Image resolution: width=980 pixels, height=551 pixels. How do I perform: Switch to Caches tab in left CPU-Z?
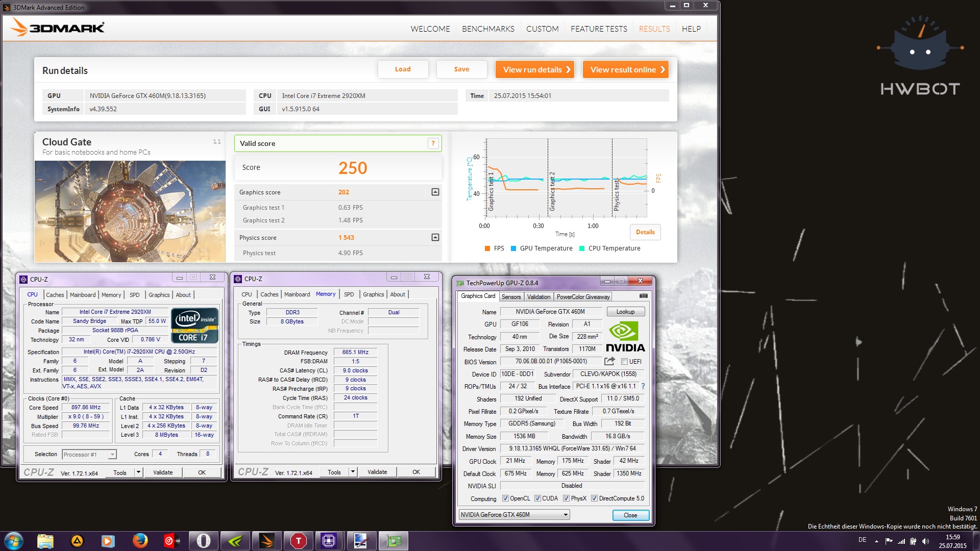[55, 295]
